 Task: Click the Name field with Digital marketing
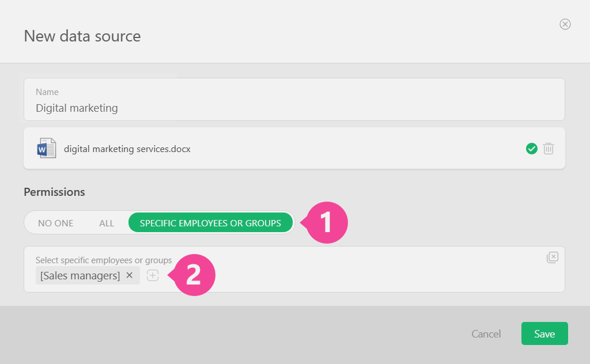pyautogui.click(x=294, y=99)
